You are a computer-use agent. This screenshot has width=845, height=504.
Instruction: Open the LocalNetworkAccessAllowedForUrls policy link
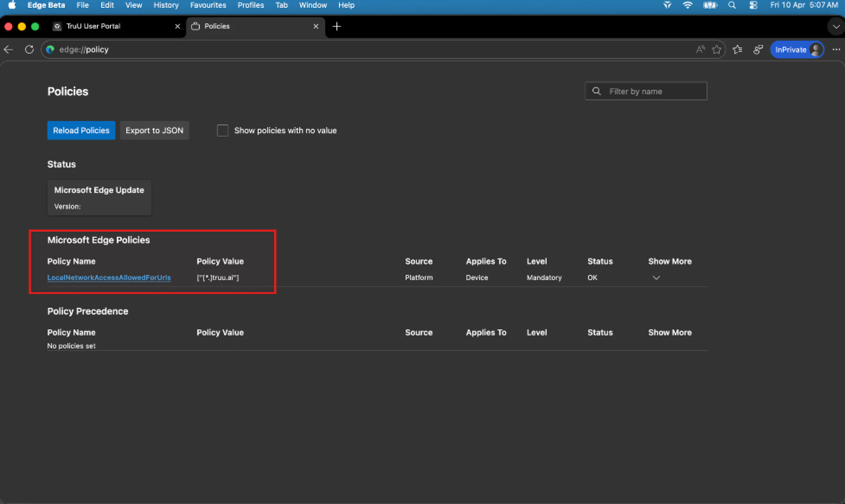109,278
